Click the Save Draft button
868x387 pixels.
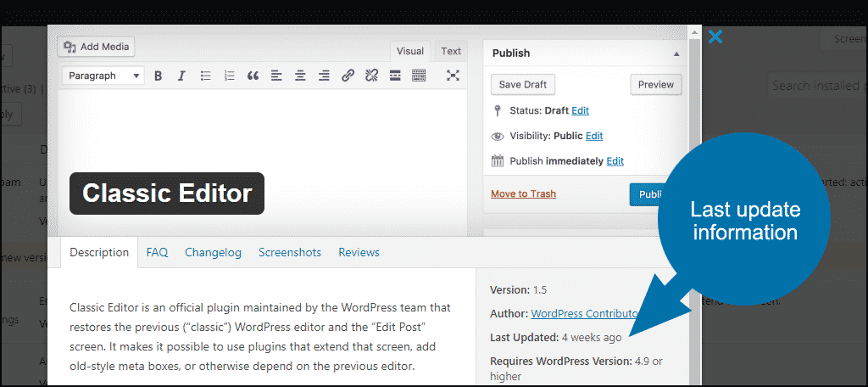tap(522, 85)
